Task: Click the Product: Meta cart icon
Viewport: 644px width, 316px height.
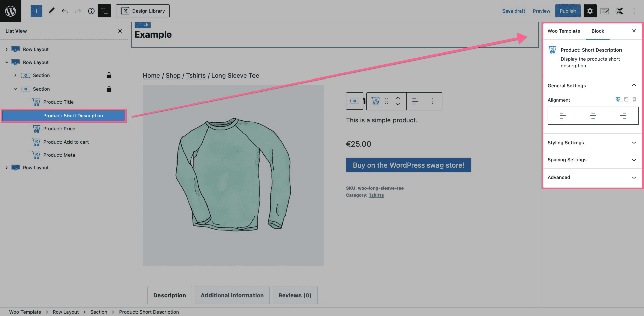Action: [36, 155]
